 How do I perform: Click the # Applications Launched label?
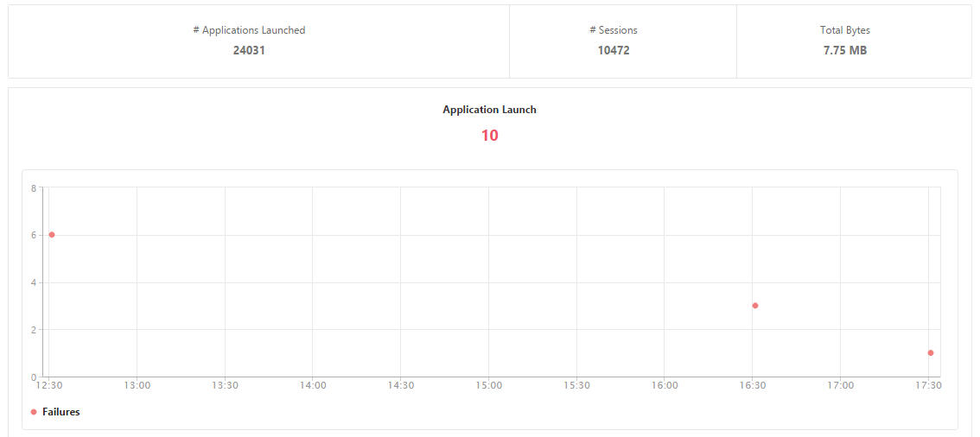coord(249,30)
